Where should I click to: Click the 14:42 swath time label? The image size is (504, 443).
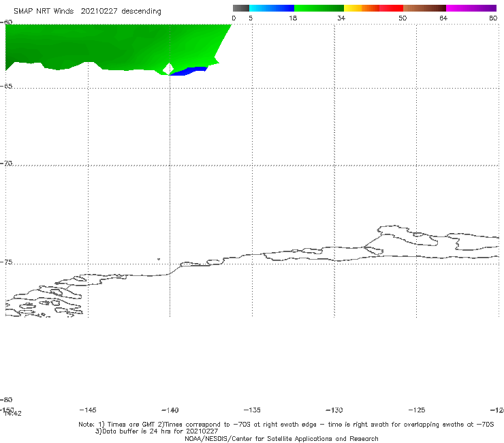coord(13,414)
